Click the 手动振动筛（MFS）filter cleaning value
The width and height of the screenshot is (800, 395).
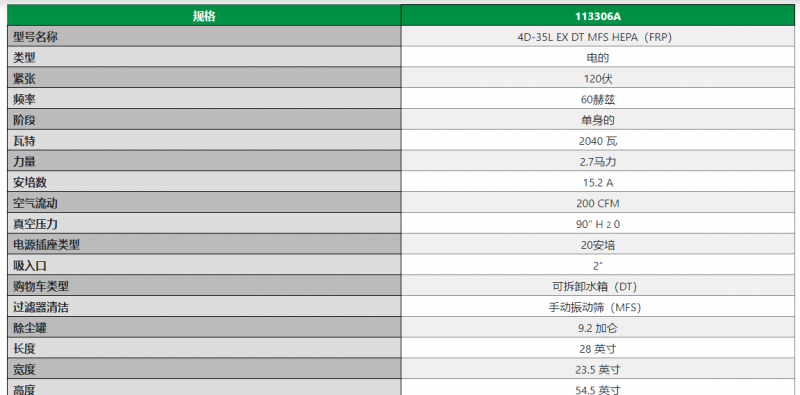click(598, 308)
